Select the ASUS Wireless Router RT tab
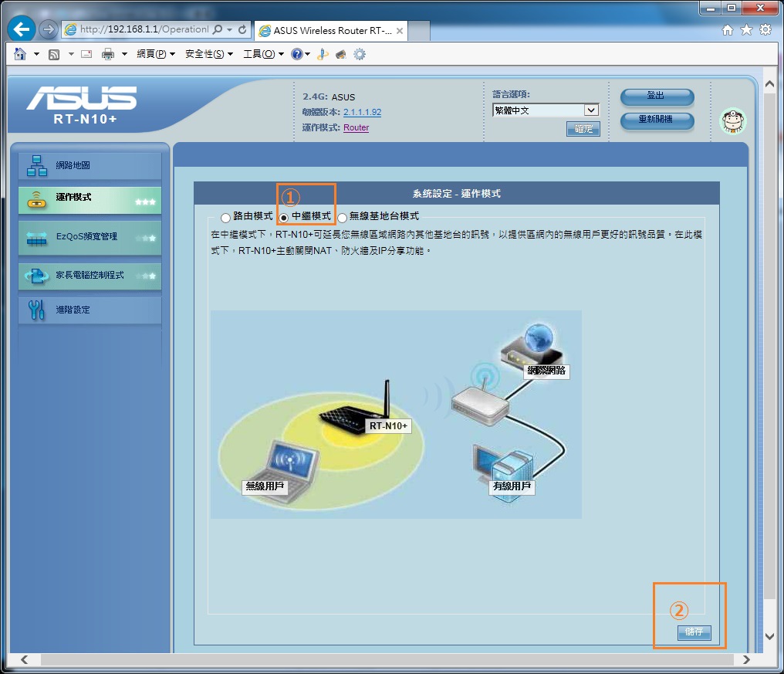Image resolution: width=784 pixels, height=674 pixels. (330, 31)
